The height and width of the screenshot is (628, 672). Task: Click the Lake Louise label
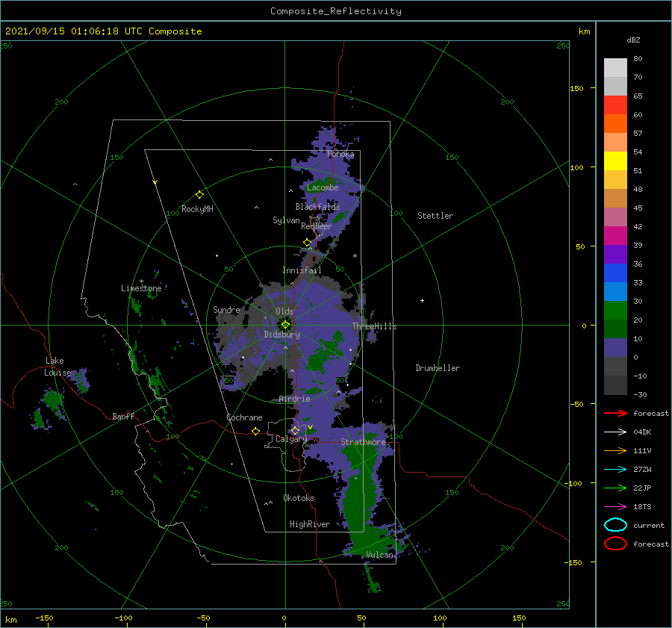tap(58, 367)
